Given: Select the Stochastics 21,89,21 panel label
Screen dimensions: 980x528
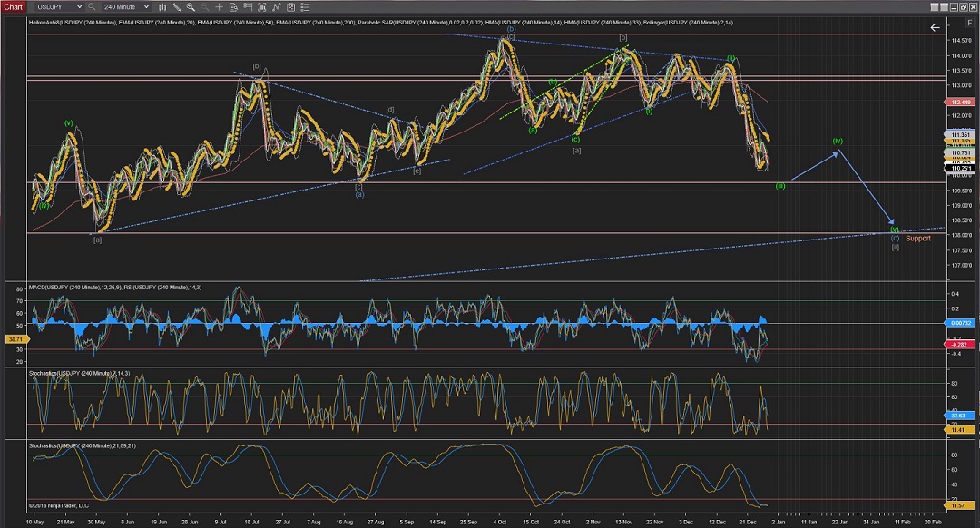Looking at the screenshot, I should coord(82,445).
